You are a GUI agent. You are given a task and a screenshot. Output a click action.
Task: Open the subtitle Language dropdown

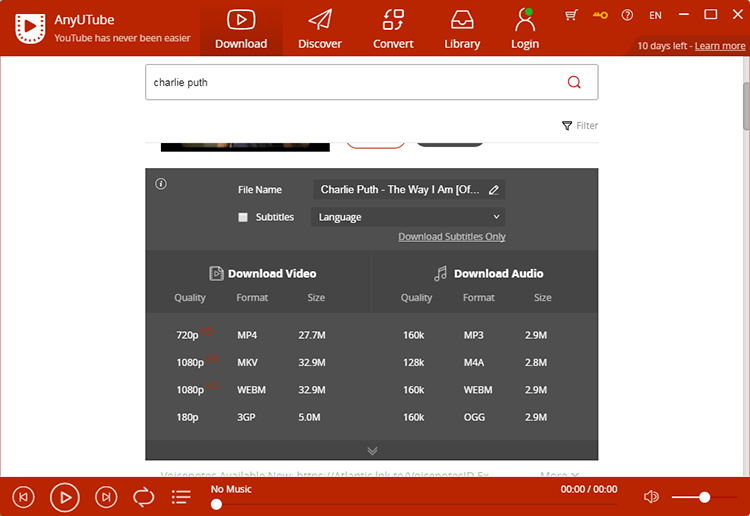click(408, 217)
